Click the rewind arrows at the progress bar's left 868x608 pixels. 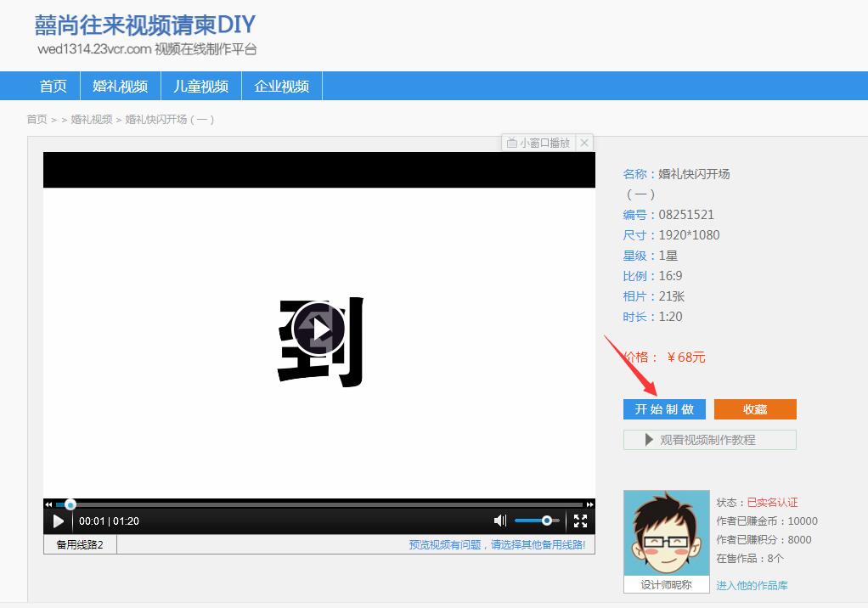click(48, 504)
